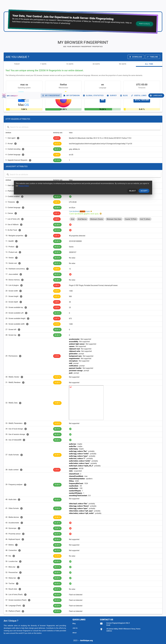Accept the cookie consent banner
166x644 pixels.
[144, 191]
